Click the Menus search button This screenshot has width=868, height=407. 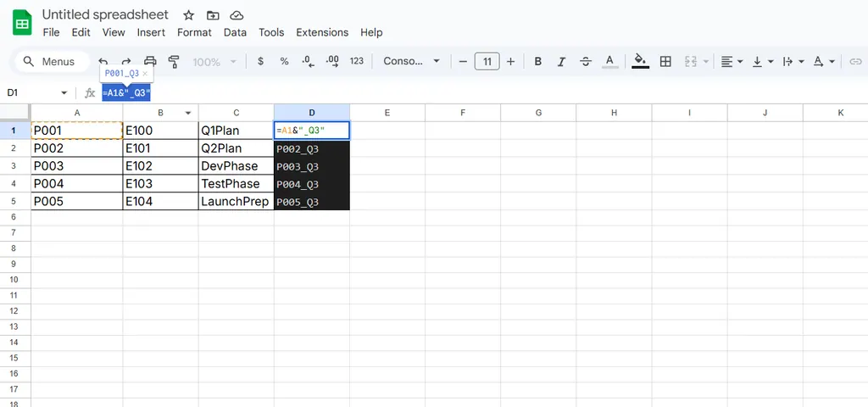tap(49, 61)
